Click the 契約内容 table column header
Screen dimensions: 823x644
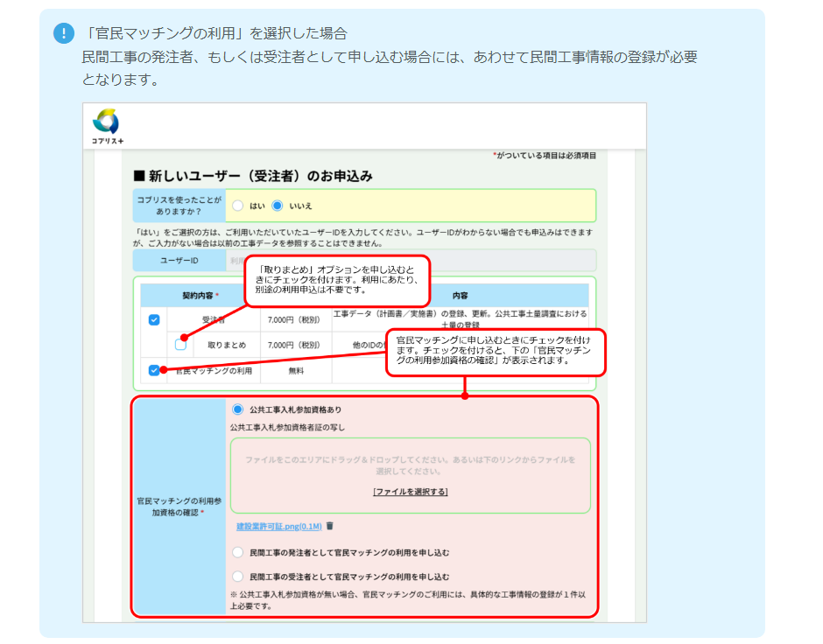[x=200, y=296]
